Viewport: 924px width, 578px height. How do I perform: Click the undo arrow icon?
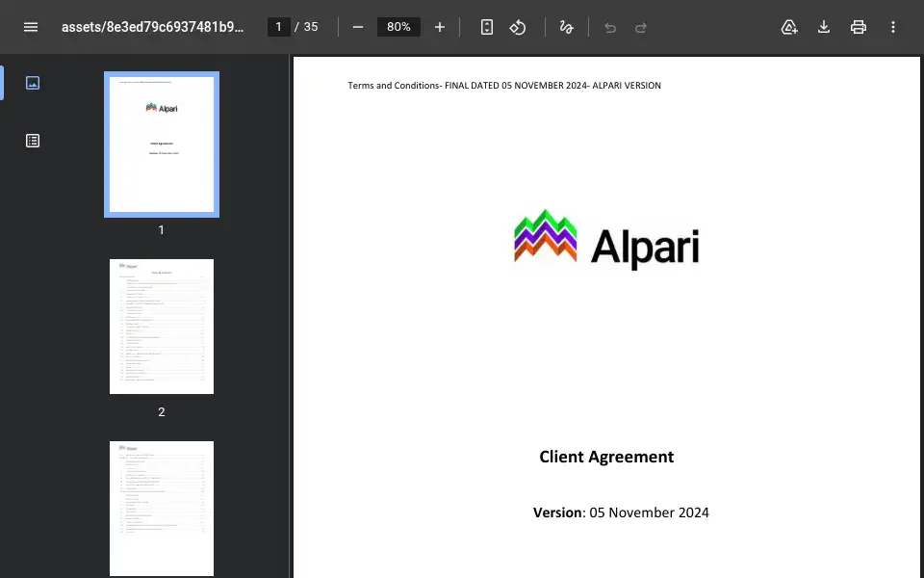610,28
